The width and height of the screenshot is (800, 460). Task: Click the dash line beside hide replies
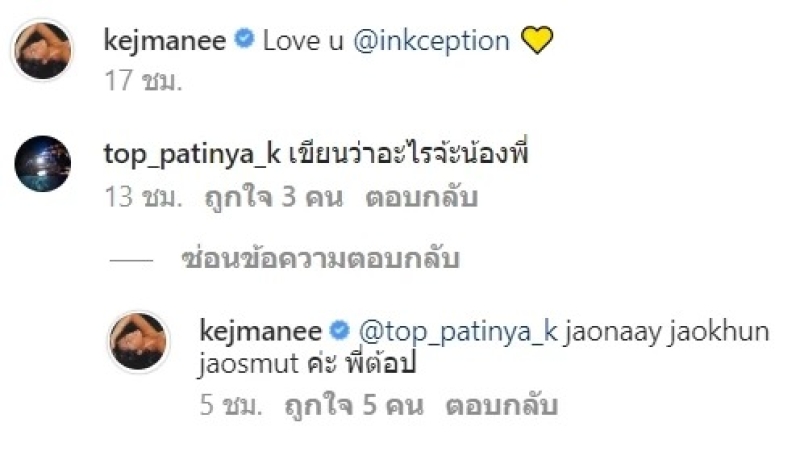(x=133, y=260)
